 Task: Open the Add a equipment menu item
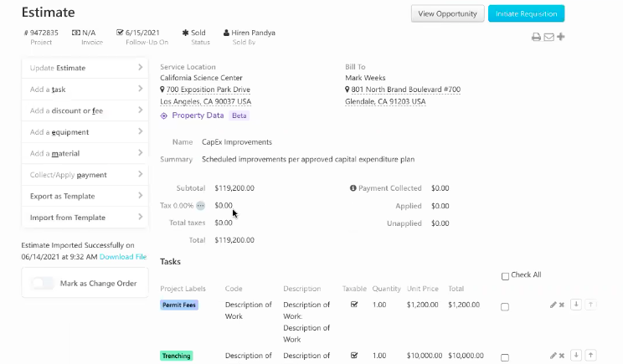[x=85, y=132]
